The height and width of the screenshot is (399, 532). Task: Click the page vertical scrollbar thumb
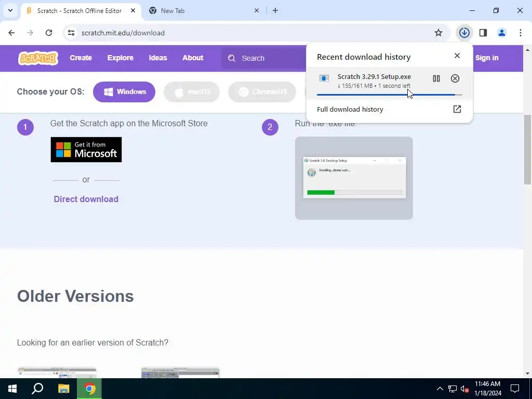coord(527,149)
